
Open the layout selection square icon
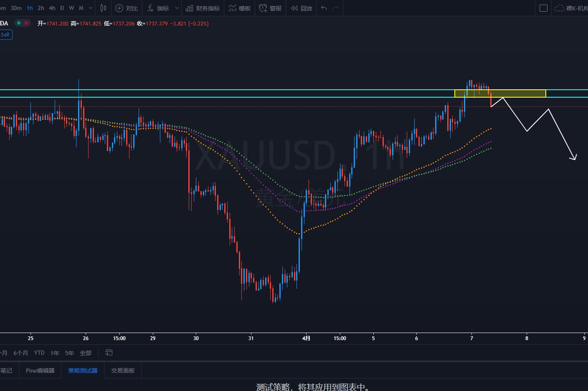pos(543,8)
